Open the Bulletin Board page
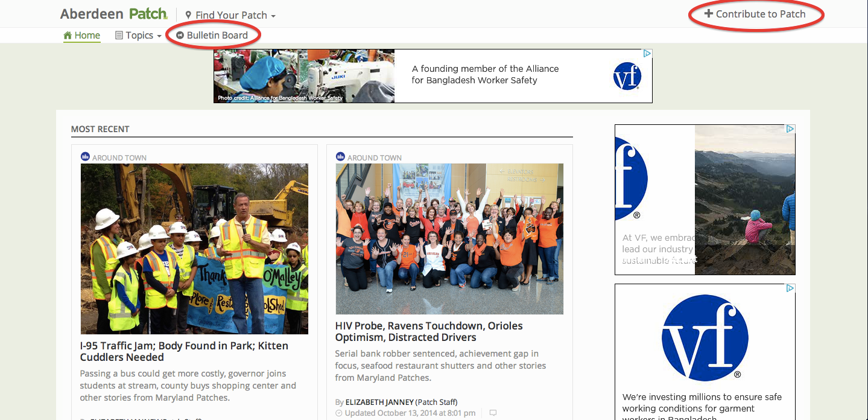The height and width of the screenshot is (420, 868). [212, 35]
